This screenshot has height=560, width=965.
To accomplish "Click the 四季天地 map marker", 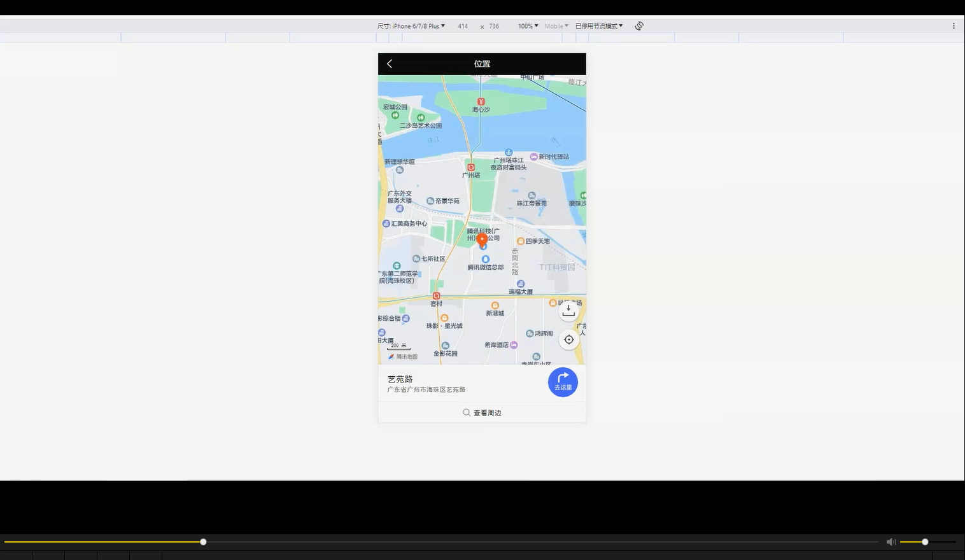I will pos(521,241).
